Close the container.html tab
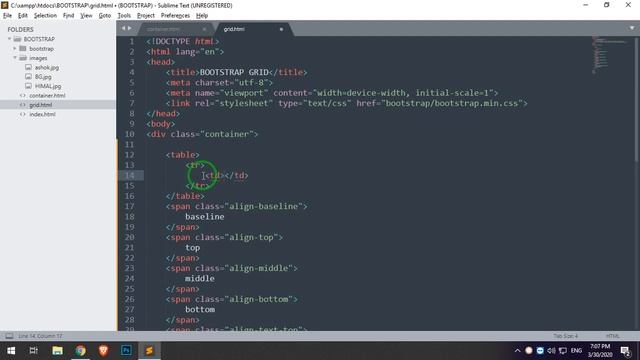Screen dimensions: 640x360 (x=204, y=29)
